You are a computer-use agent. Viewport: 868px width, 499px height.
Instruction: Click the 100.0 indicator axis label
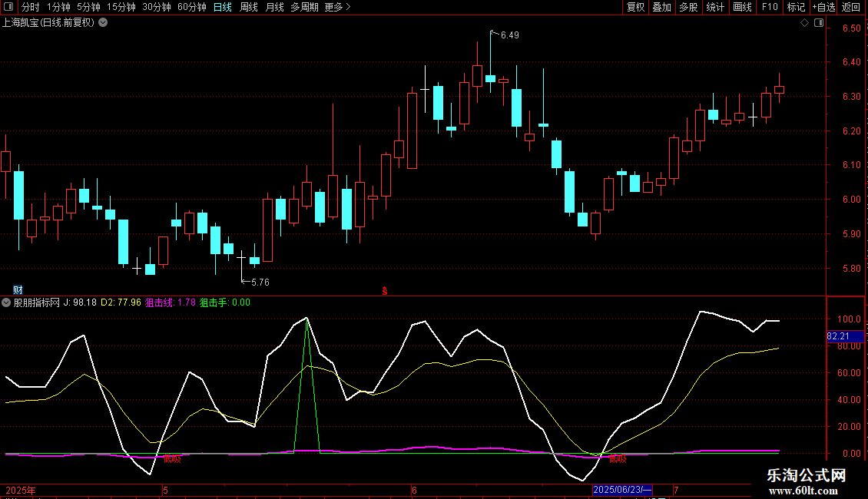(849, 319)
